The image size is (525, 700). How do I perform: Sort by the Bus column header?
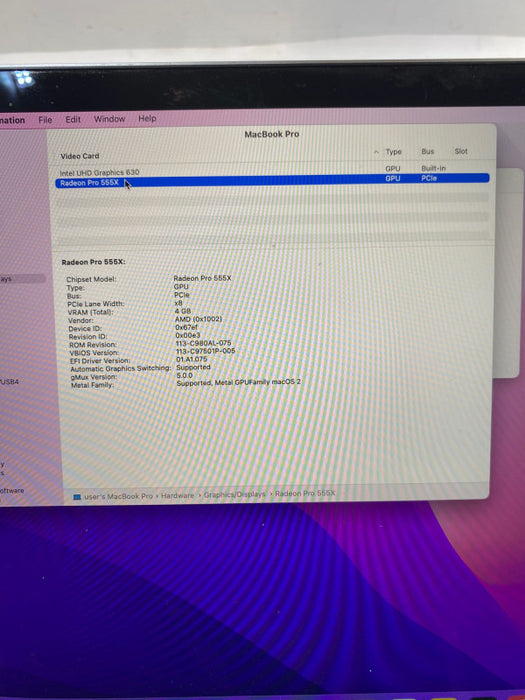pyautogui.click(x=428, y=151)
